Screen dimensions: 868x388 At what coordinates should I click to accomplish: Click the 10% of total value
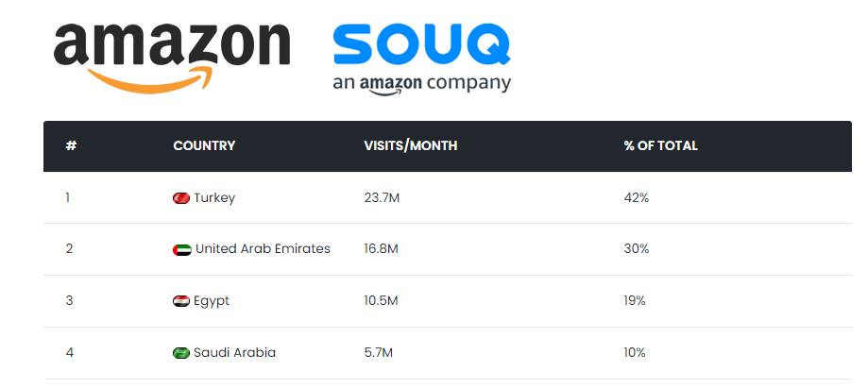pyautogui.click(x=635, y=353)
